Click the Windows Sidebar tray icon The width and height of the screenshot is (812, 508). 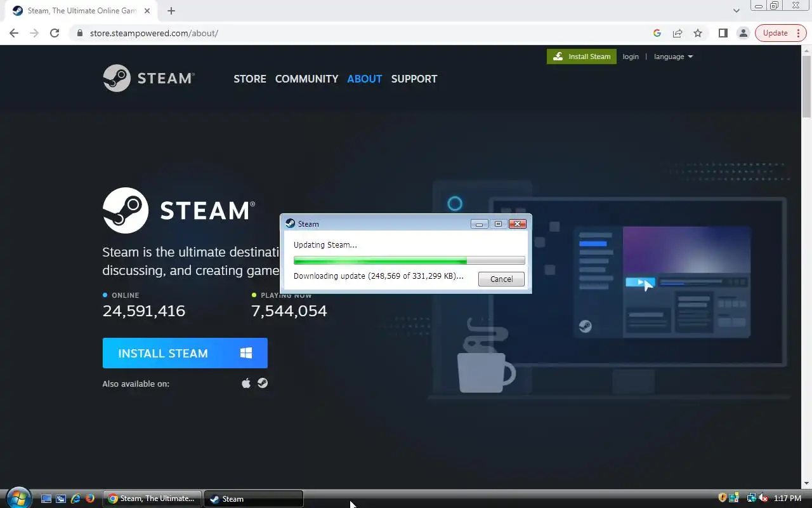coord(734,498)
